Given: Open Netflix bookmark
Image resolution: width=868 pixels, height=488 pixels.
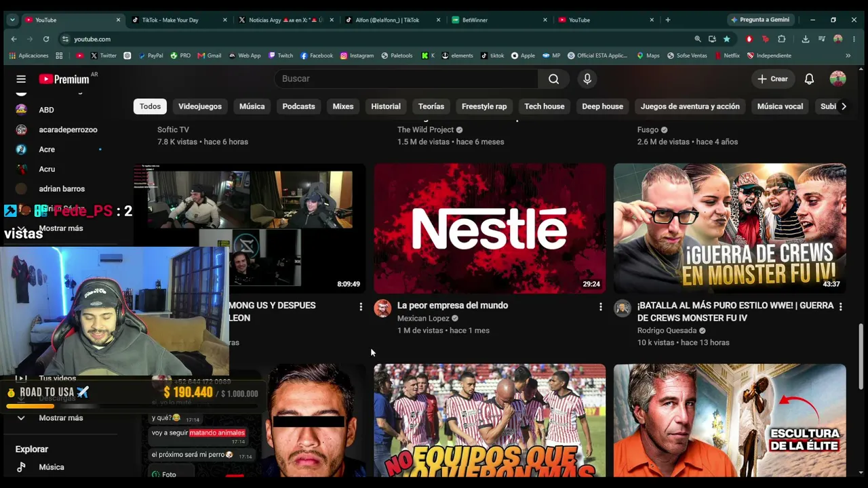Looking at the screenshot, I should pyautogui.click(x=727, y=56).
